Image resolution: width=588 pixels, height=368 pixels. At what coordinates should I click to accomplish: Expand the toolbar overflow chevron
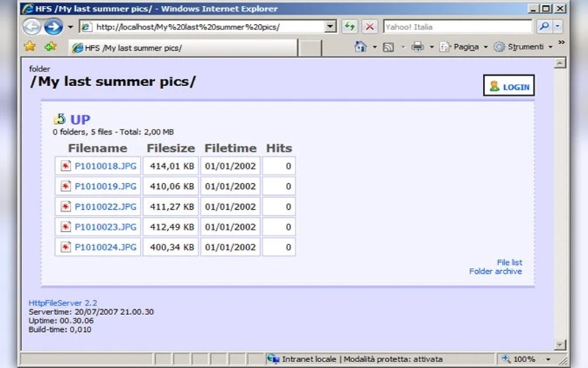coord(561,43)
